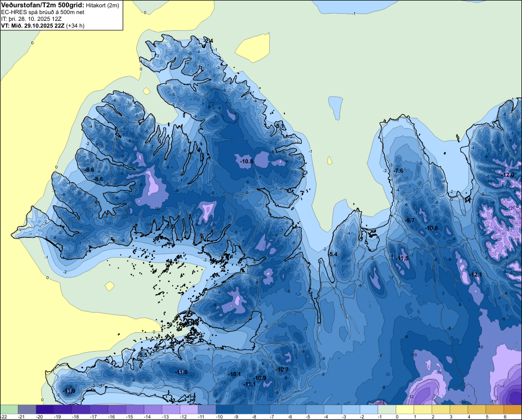522x420 pixels.
Task: Click the -5.4 temperature label
Action: [x=333, y=254]
